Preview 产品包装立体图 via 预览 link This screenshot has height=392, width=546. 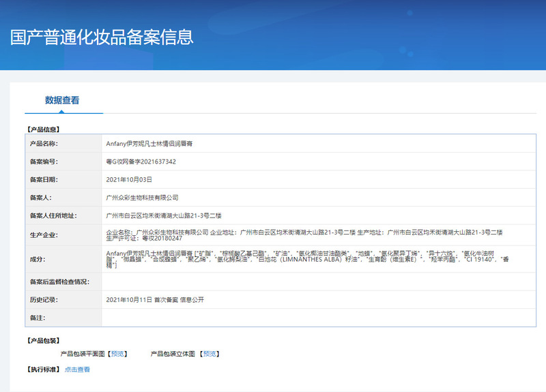(210, 354)
